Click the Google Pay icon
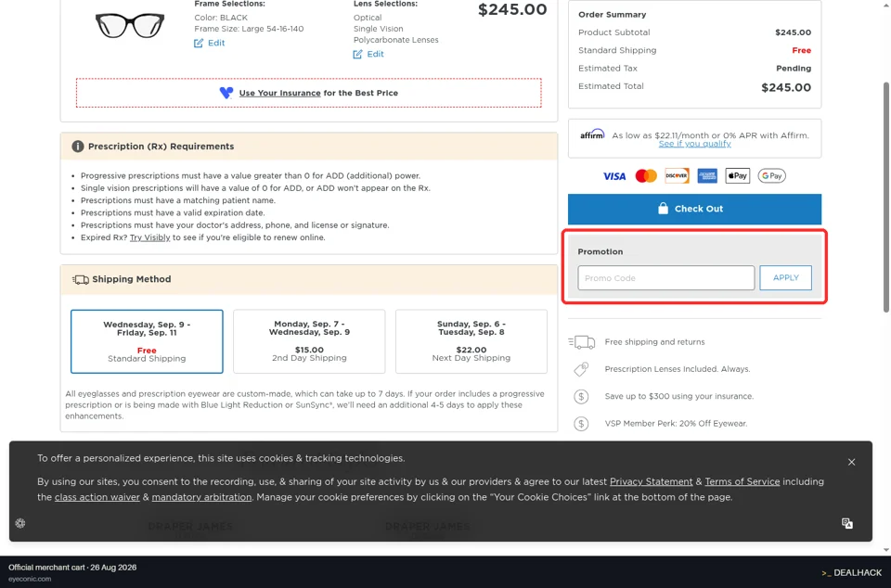 tap(771, 176)
